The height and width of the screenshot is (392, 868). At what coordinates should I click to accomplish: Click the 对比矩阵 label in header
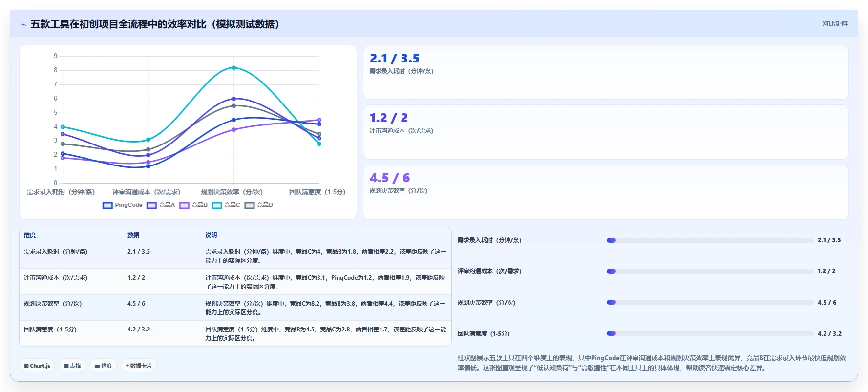(x=835, y=24)
